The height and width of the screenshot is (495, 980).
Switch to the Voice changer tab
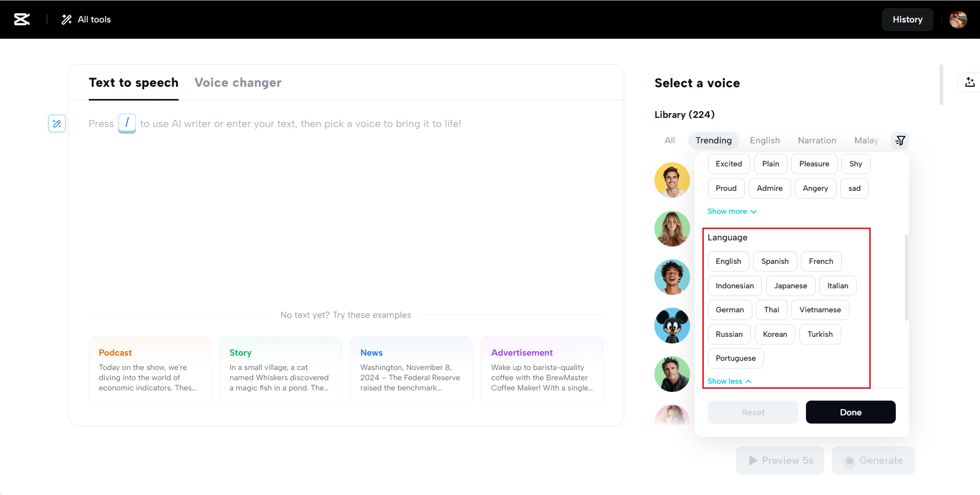[238, 82]
